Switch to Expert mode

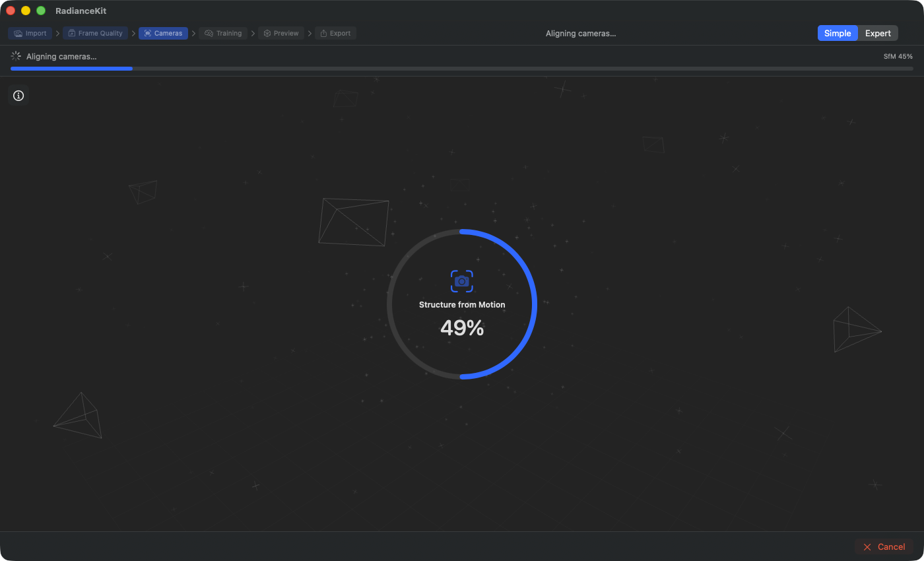point(878,33)
